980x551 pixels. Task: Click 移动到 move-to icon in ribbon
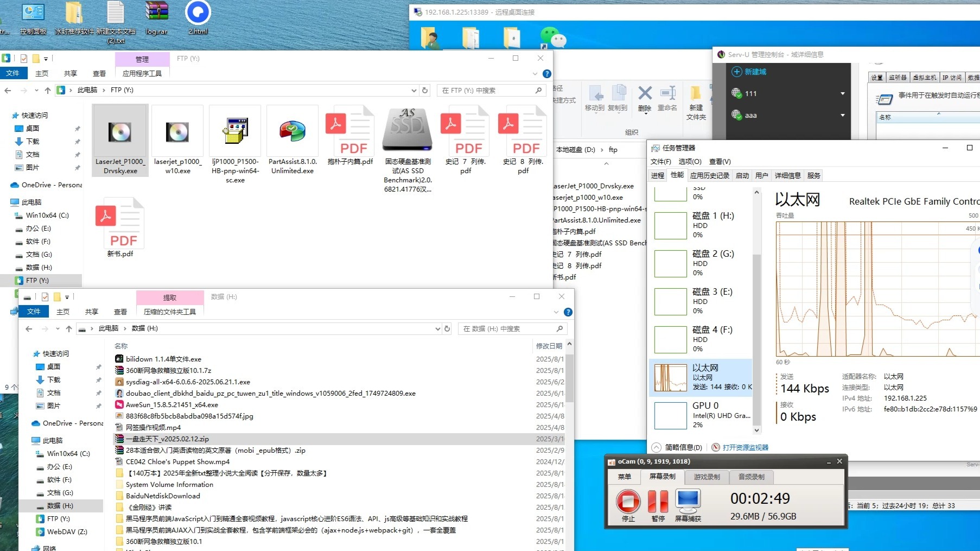click(595, 93)
